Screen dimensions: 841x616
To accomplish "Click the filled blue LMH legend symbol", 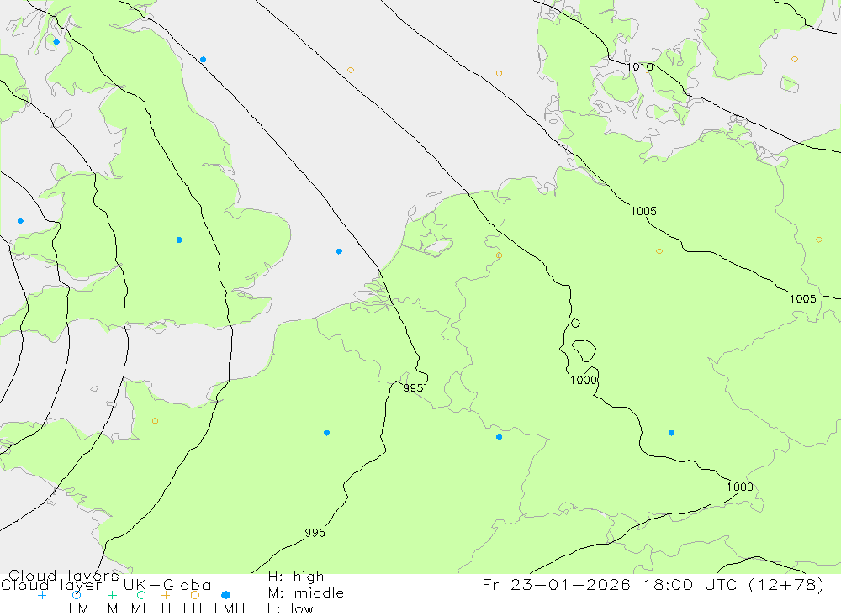I will tap(225, 595).
